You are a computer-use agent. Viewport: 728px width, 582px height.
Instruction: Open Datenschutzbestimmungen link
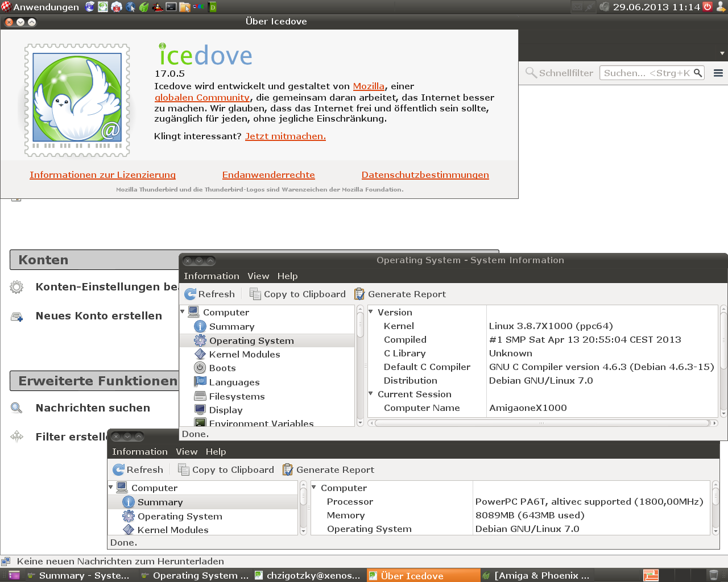pyautogui.click(x=425, y=175)
